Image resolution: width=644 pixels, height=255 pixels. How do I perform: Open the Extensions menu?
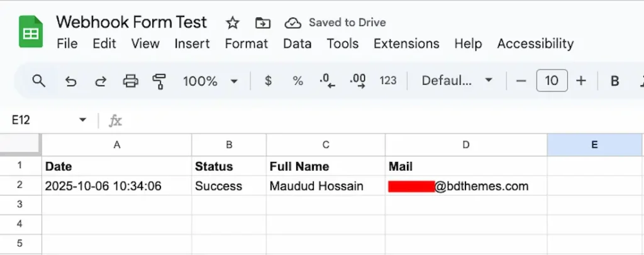click(406, 43)
